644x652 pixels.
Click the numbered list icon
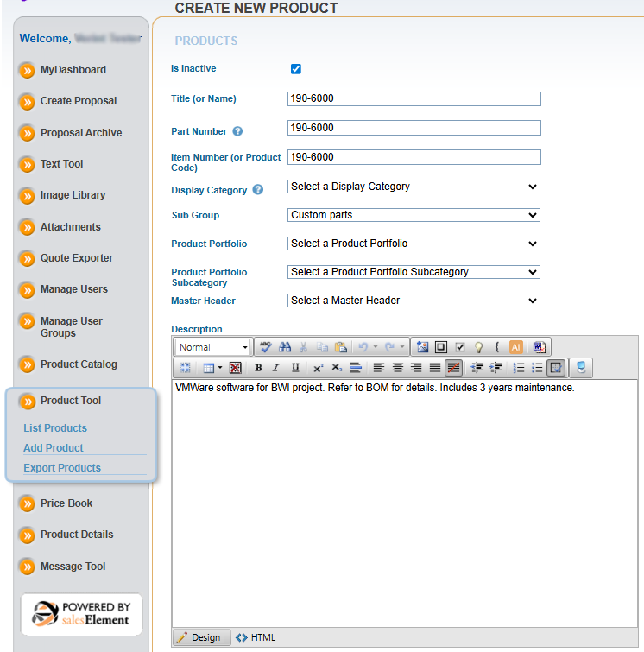point(518,368)
